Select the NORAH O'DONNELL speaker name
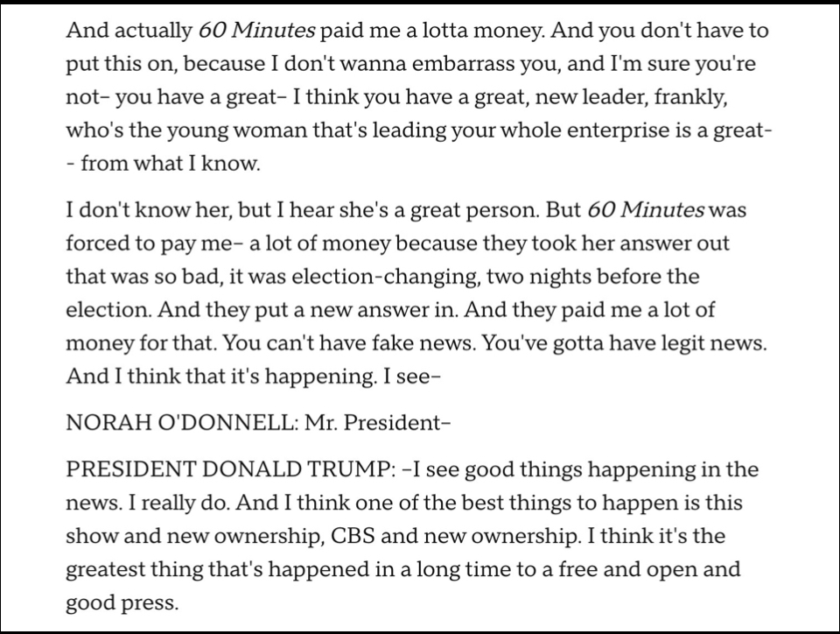Image resolution: width=840 pixels, height=634 pixels. point(180,423)
